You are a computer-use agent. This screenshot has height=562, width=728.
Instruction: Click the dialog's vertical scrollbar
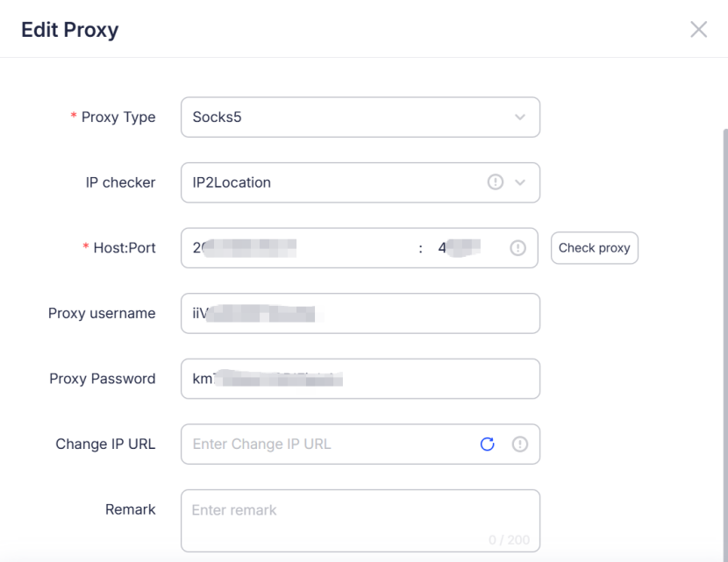(x=725, y=344)
